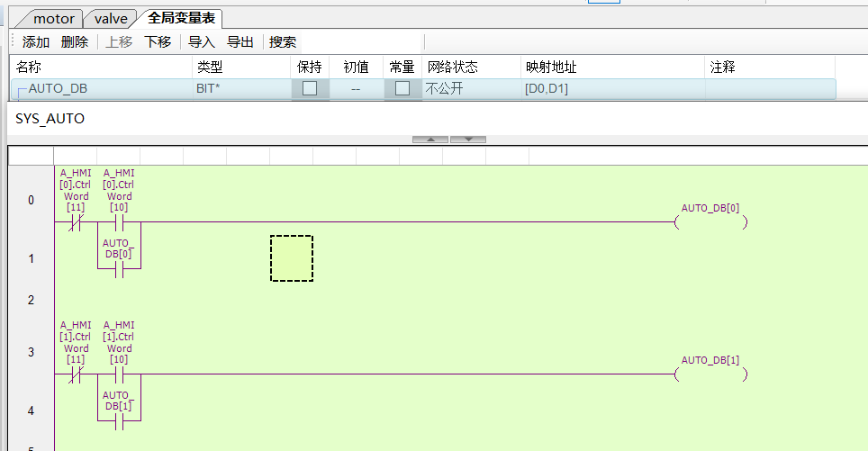Select NC contact A_HMI[0].CtrlWord[11]
Screen dimensions: 868x451
[x=76, y=222]
